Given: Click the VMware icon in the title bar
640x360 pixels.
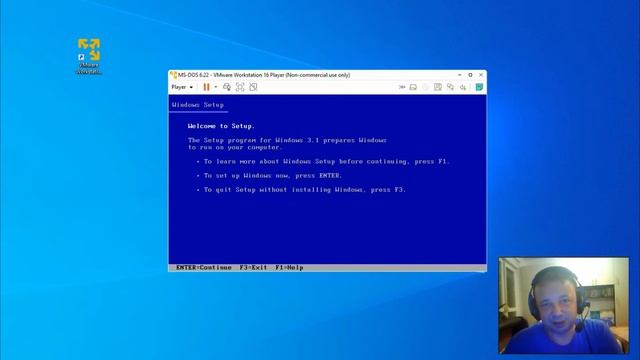Looking at the screenshot, I should pos(173,75).
